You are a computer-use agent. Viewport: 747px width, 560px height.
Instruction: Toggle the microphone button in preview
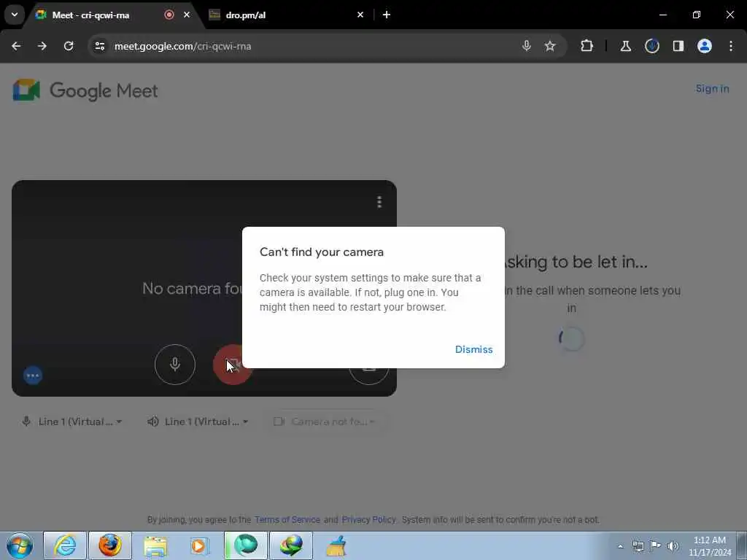(x=175, y=365)
